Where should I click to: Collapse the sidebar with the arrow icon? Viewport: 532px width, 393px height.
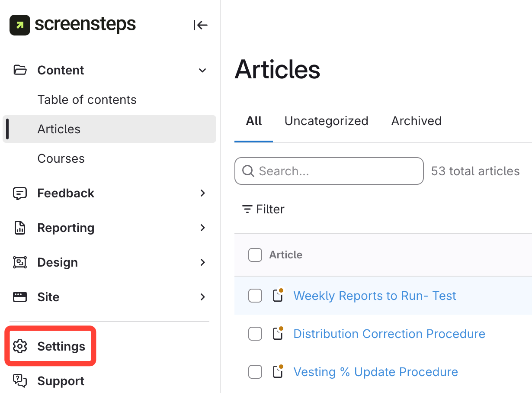click(201, 26)
